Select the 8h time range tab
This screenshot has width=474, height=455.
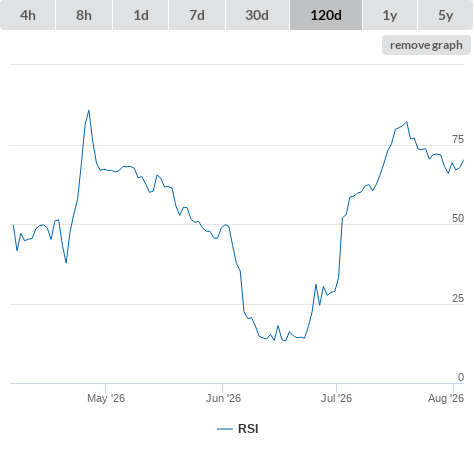point(84,15)
